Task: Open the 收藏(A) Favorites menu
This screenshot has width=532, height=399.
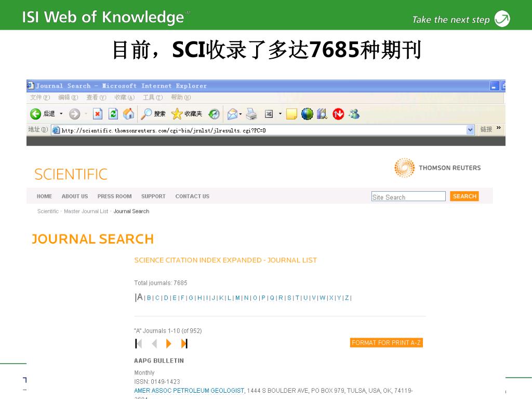Action: (x=125, y=97)
